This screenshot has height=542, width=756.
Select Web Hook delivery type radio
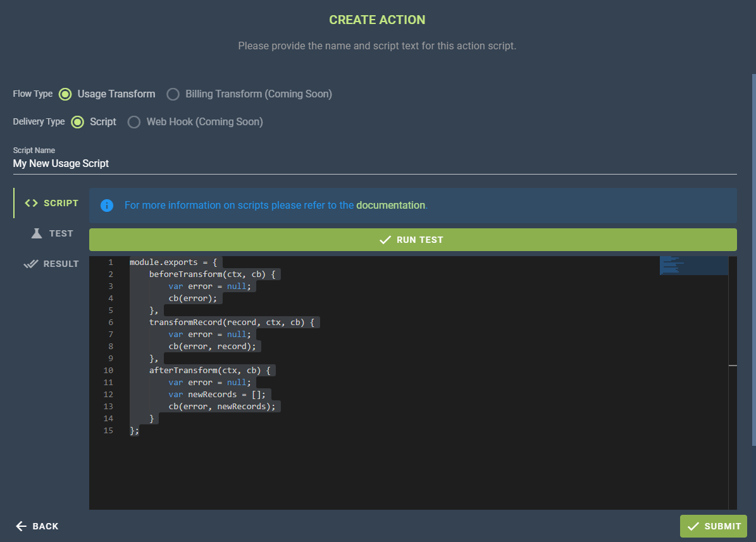point(134,122)
